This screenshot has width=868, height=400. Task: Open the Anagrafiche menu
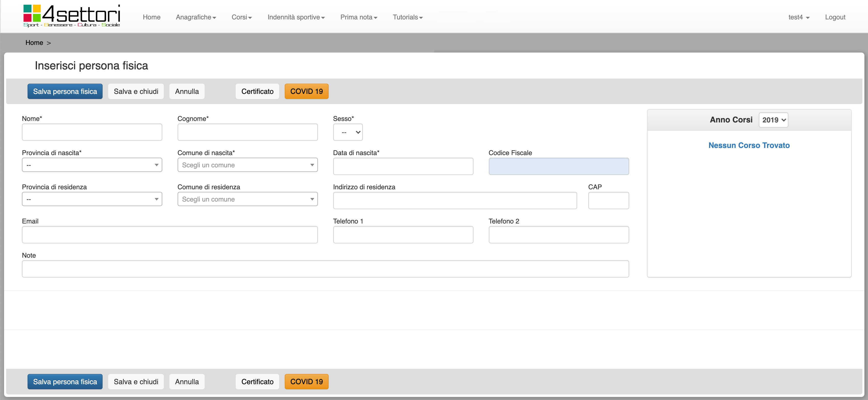pos(196,17)
